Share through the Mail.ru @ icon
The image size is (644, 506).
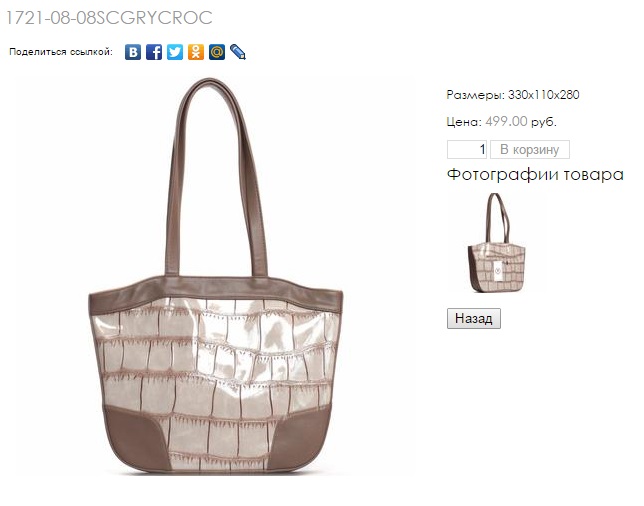(x=216, y=52)
